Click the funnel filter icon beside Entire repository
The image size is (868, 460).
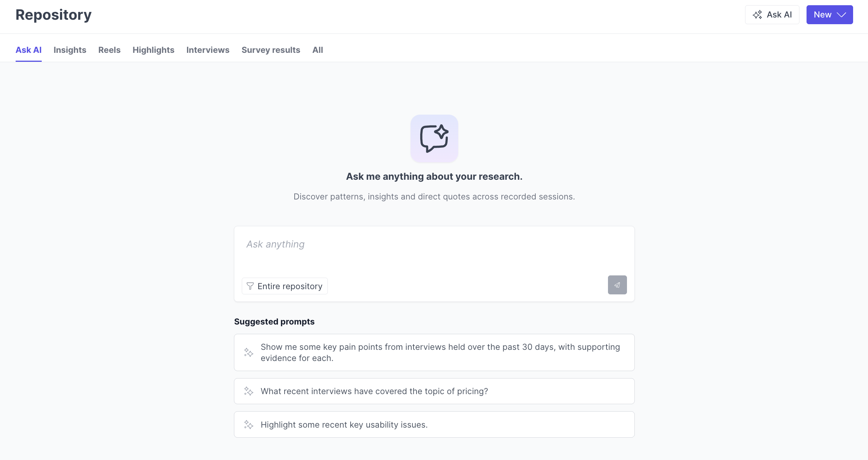point(250,286)
